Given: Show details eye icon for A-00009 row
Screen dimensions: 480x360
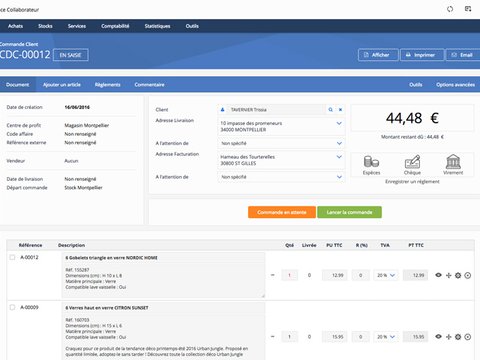Looking at the screenshot, I should [x=438, y=337].
